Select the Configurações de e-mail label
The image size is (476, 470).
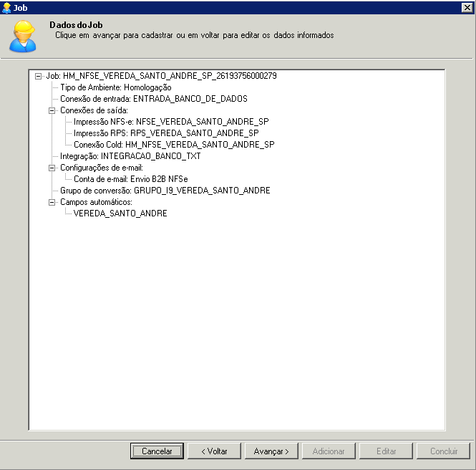coord(102,168)
